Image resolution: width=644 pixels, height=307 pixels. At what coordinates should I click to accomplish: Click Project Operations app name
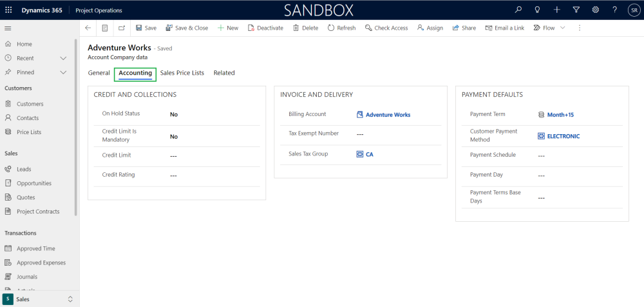[99, 10]
